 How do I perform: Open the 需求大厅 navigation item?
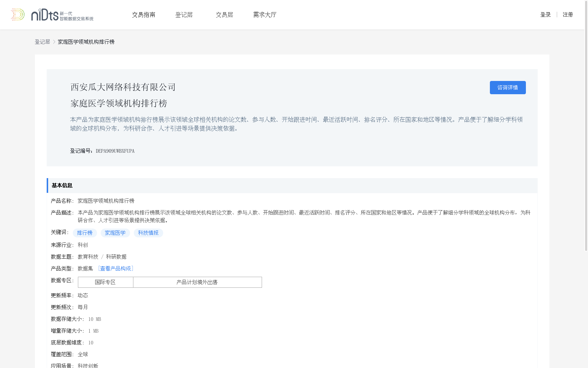[x=265, y=15]
